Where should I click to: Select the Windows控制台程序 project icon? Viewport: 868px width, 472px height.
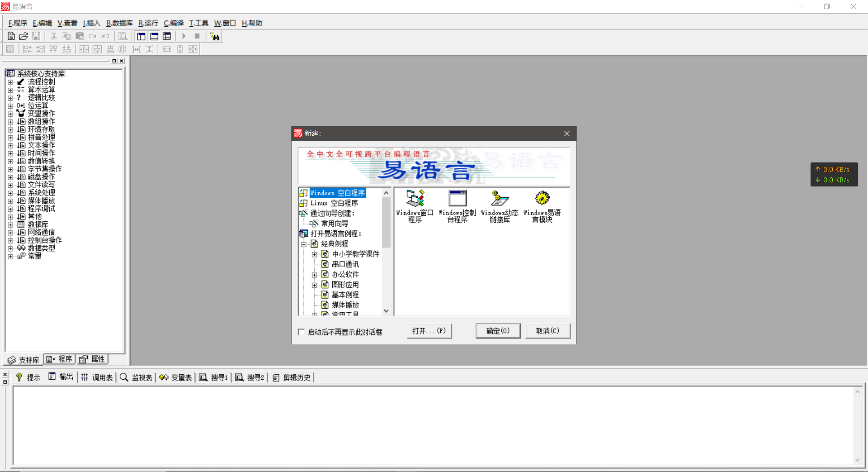[457, 206]
